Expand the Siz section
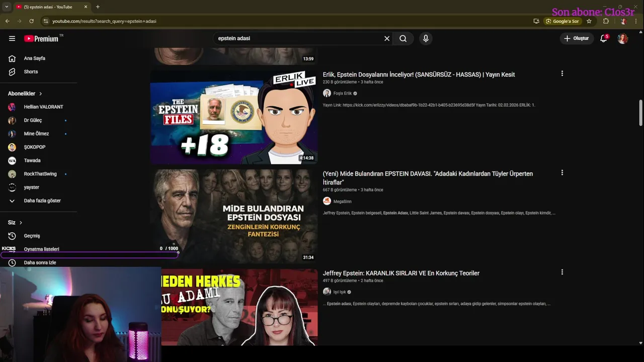 pyautogui.click(x=15, y=223)
